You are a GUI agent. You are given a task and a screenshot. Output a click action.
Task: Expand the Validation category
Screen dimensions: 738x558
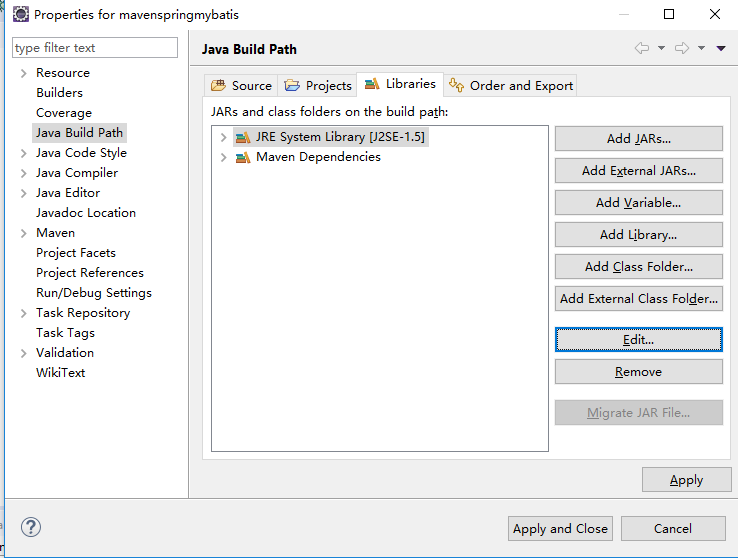(24, 353)
